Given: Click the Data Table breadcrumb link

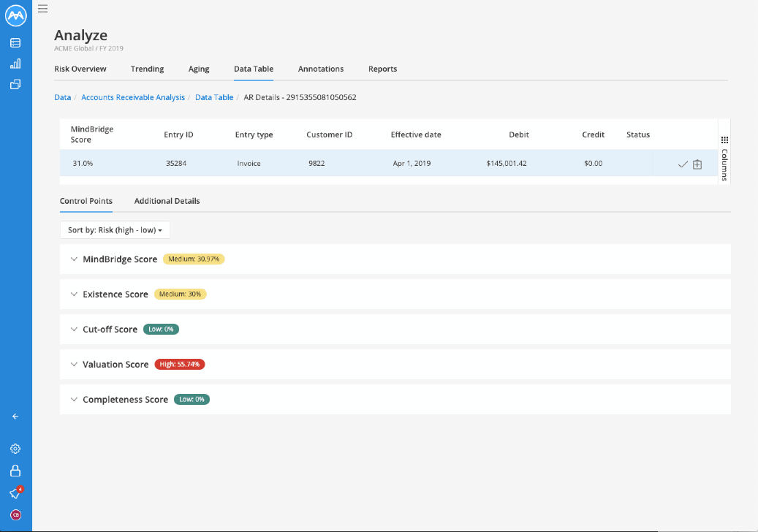Looking at the screenshot, I should (214, 97).
